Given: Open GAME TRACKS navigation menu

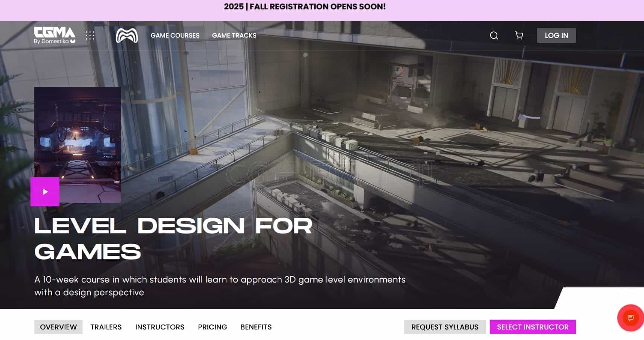Looking at the screenshot, I should tap(234, 35).
